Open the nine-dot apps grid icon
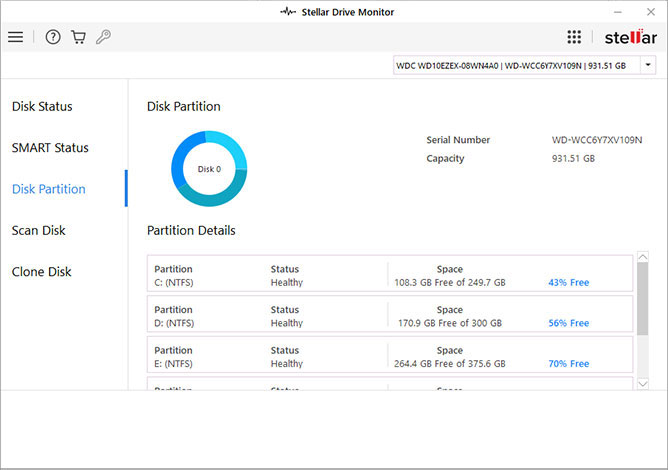Image resolution: width=668 pixels, height=470 pixels. coord(574,37)
